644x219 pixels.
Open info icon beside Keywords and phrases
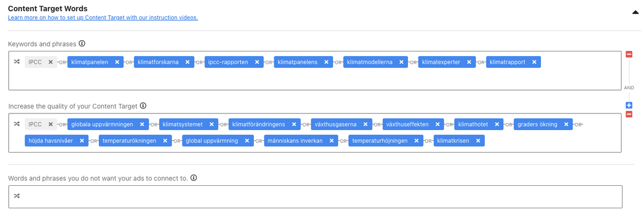(82, 43)
